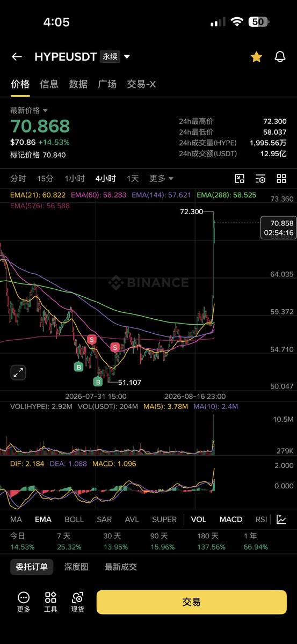Image resolution: width=297 pixels, height=644 pixels.
Task: Open the indicator chart settings icon
Action: tap(281, 519)
